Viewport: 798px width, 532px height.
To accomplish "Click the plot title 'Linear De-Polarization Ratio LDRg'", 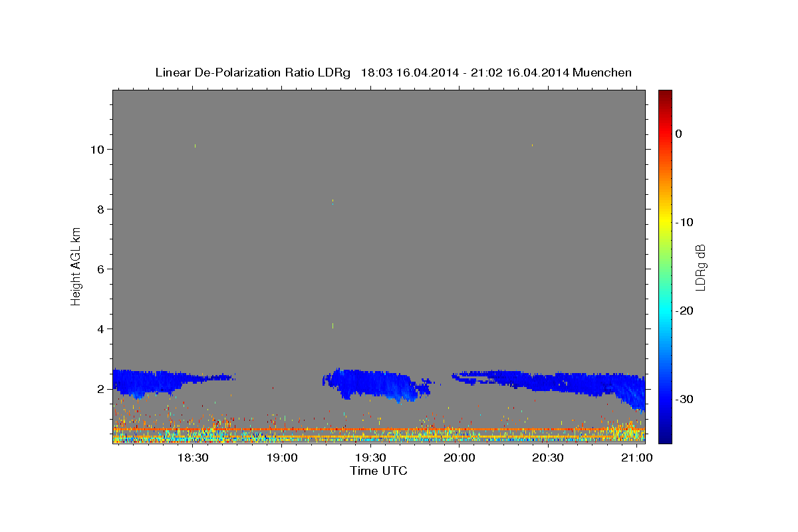I will 253,72.
